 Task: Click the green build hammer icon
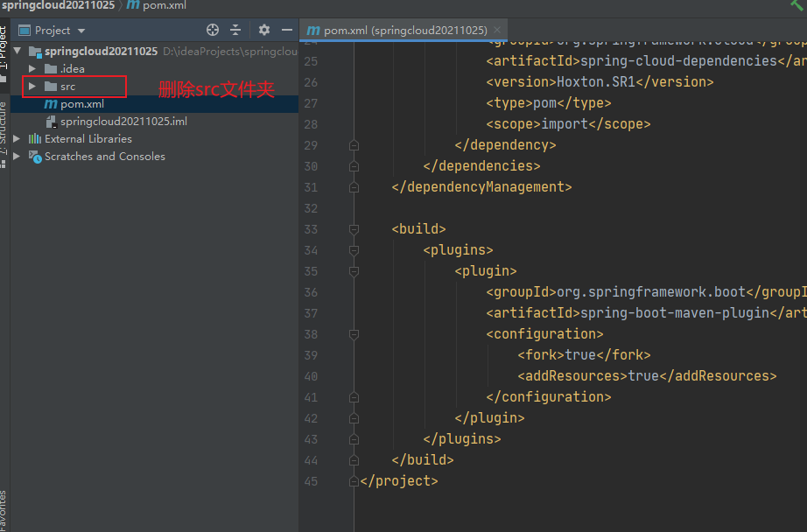click(797, 4)
